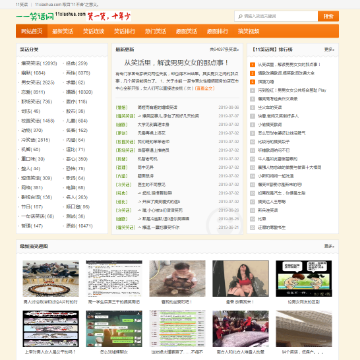Open the two-character comic strip thumbnail
360x360 pixels.
coord(304,279)
